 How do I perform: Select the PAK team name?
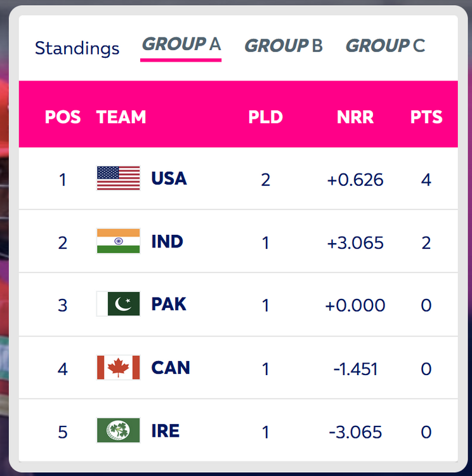pos(169,304)
